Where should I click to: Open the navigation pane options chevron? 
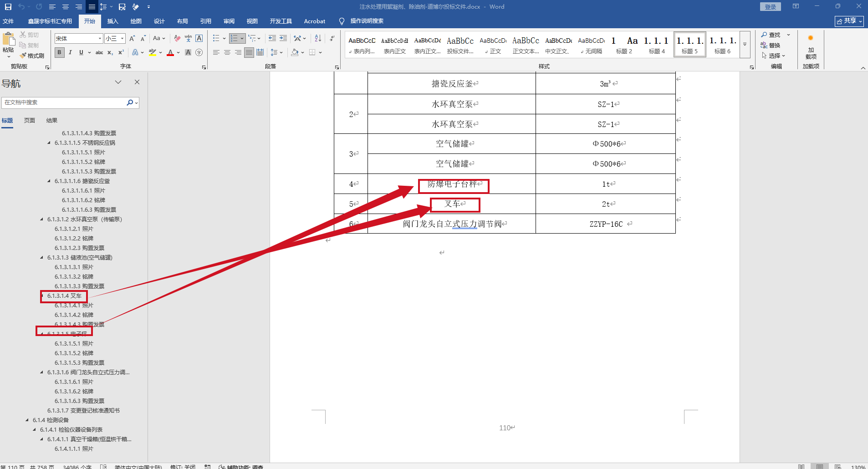pos(118,82)
